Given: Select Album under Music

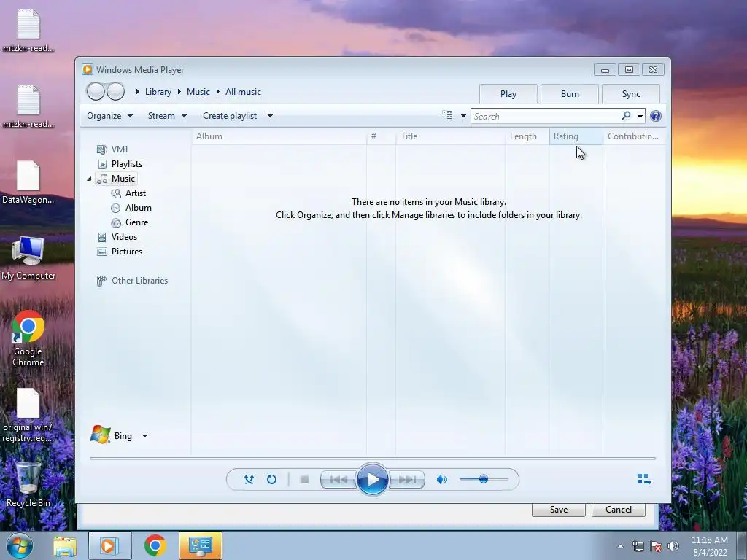Looking at the screenshot, I should pyautogui.click(x=131, y=208).
